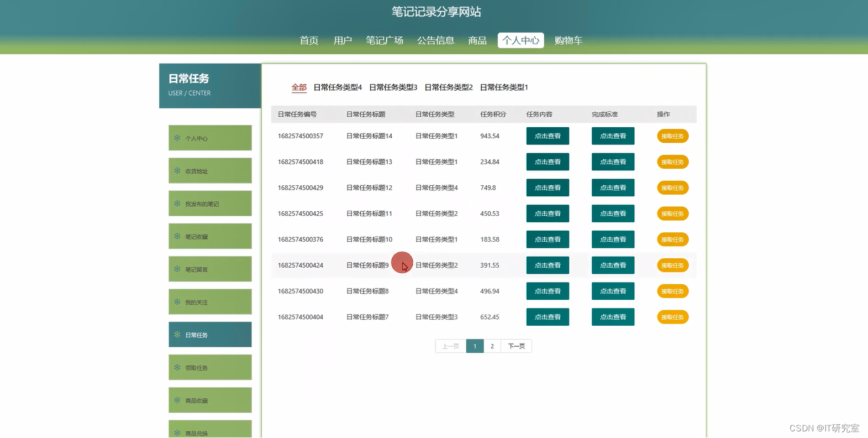The image size is (868, 438).
Task: Open 用户 in the top navigation
Action: [x=343, y=40]
